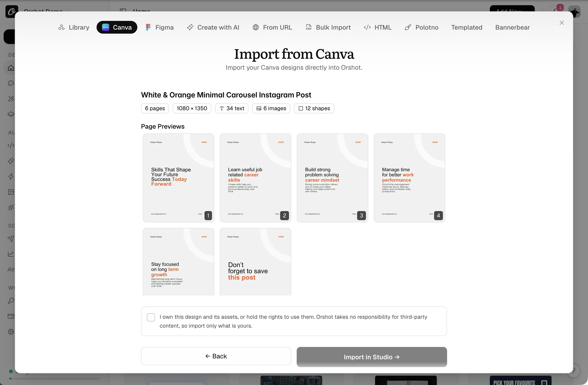This screenshot has height=385, width=588.
Task: Open the Bulk Import tab
Action: 328,27
